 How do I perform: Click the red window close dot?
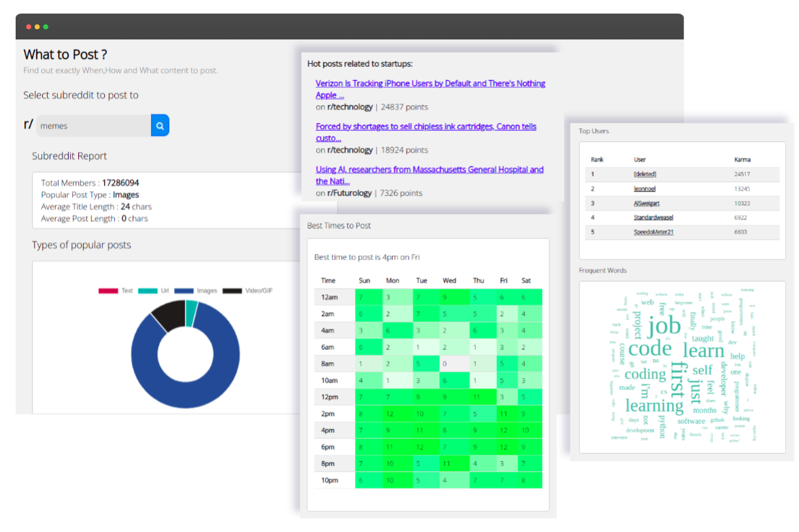point(29,27)
